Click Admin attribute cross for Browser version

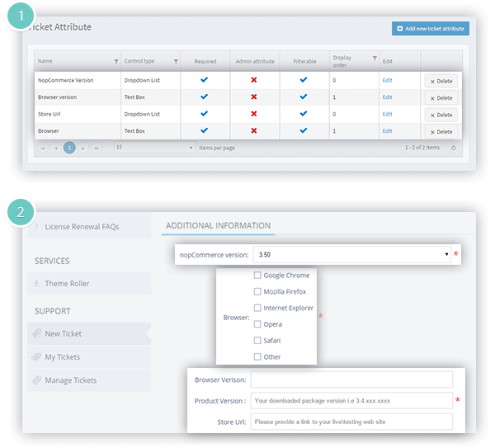pos(254,97)
